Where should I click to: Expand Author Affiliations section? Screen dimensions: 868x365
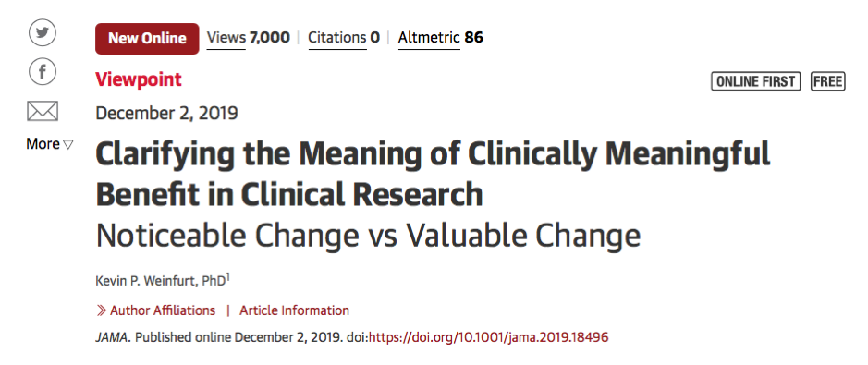[x=163, y=310]
